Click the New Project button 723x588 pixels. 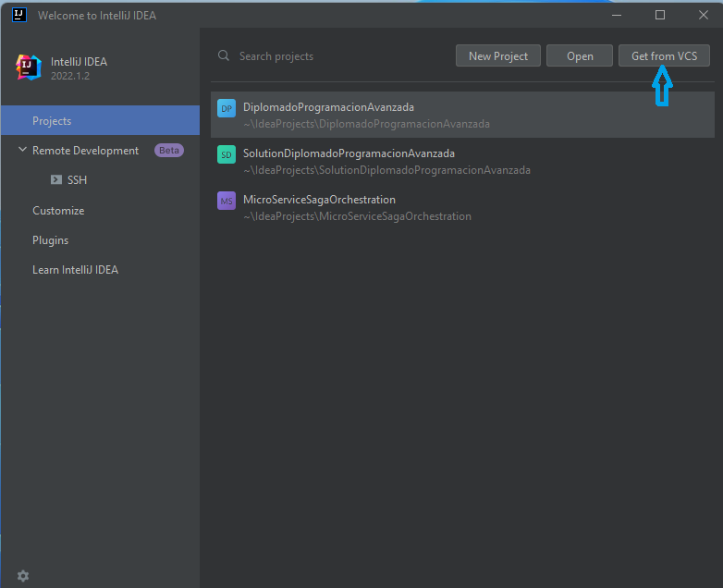coord(498,55)
